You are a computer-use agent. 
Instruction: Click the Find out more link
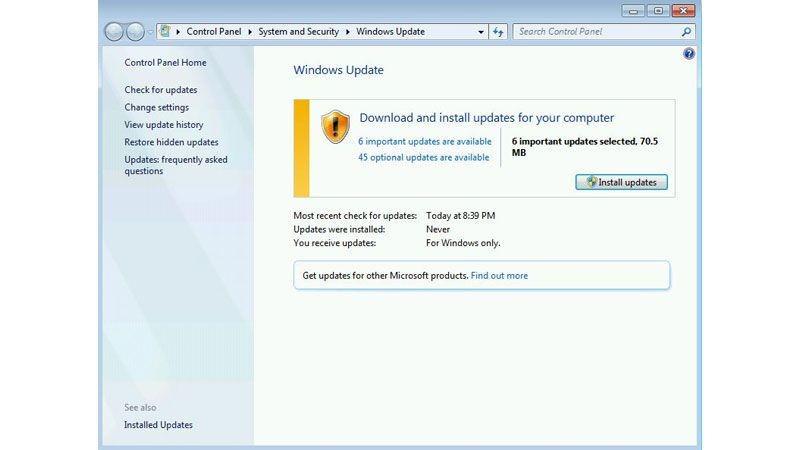click(499, 276)
